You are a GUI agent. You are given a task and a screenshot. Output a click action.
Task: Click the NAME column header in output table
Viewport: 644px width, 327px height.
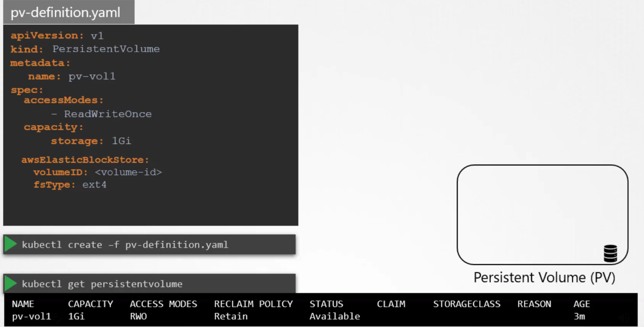pyautogui.click(x=23, y=304)
